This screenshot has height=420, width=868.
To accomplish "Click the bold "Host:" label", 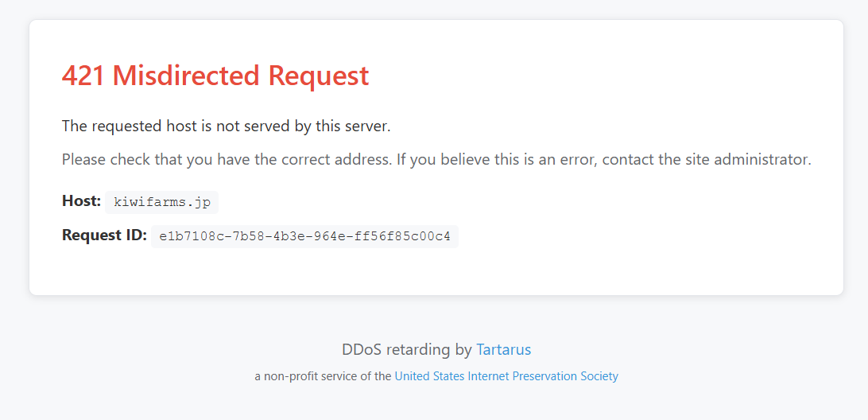I will tap(81, 201).
